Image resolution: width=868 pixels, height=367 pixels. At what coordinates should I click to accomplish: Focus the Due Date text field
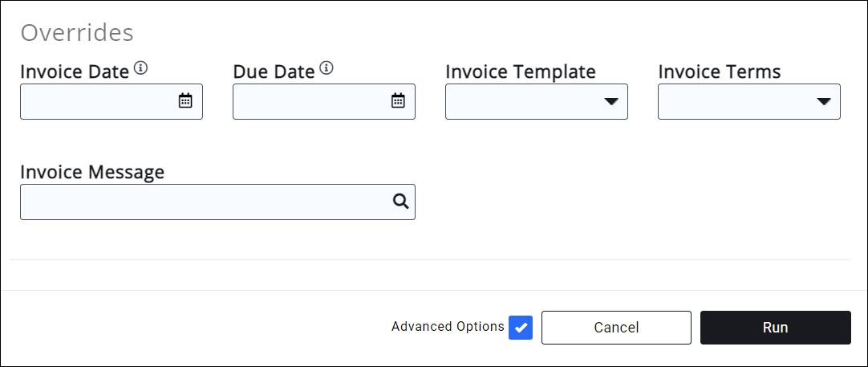[x=309, y=102]
